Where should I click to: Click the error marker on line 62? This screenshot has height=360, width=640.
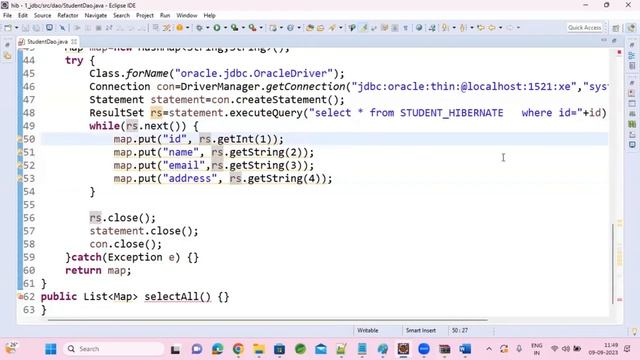[x=20, y=297]
